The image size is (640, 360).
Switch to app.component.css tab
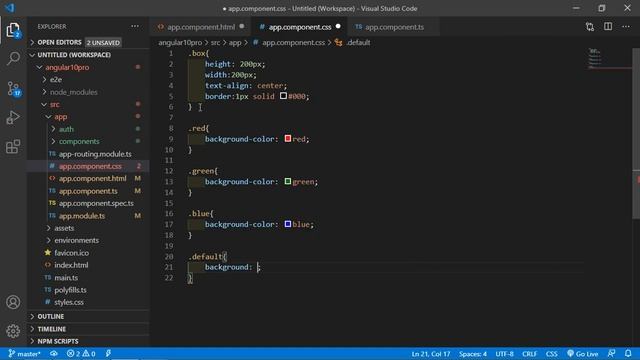click(x=300, y=27)
